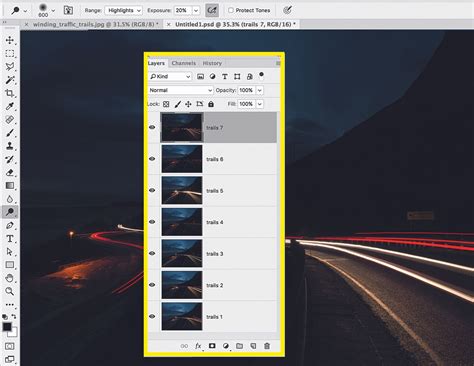
Task: Select the Polygonal Lasso tool
Action: pos(10,67)
